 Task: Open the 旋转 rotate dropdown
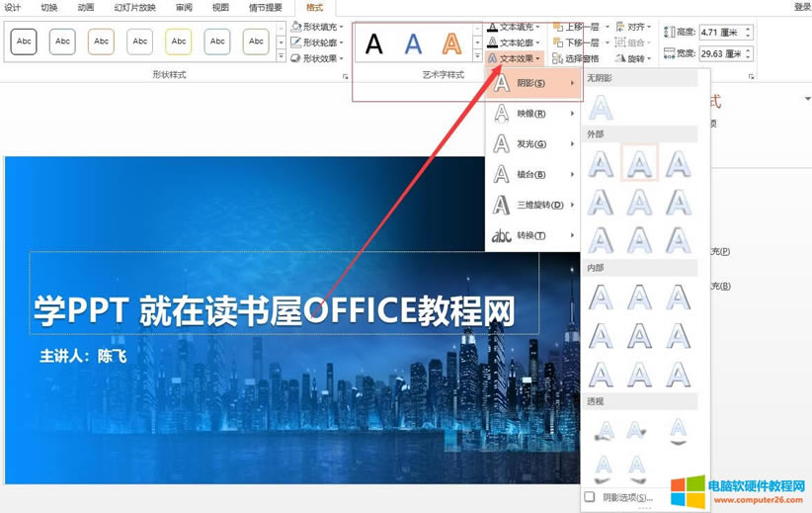[x=633, y=58]
